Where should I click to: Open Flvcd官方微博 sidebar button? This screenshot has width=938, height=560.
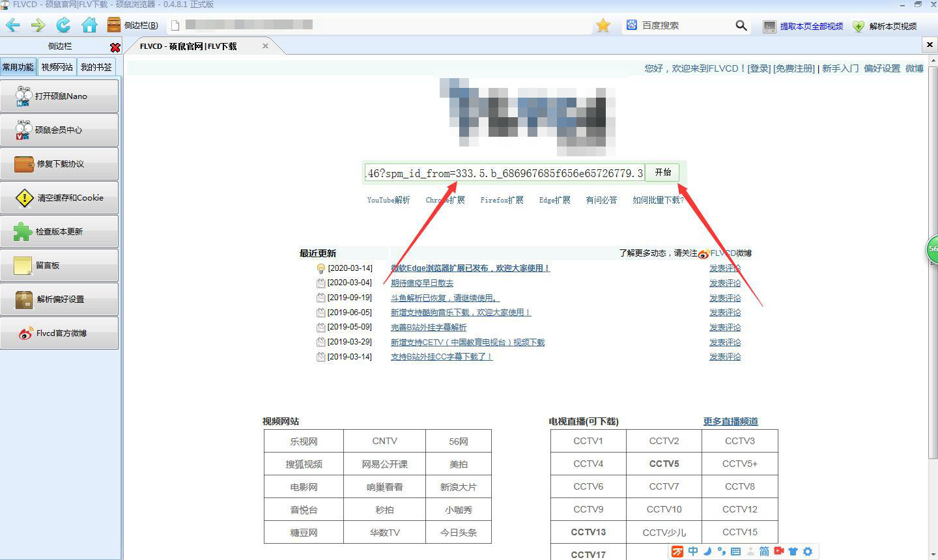point(59,333)
